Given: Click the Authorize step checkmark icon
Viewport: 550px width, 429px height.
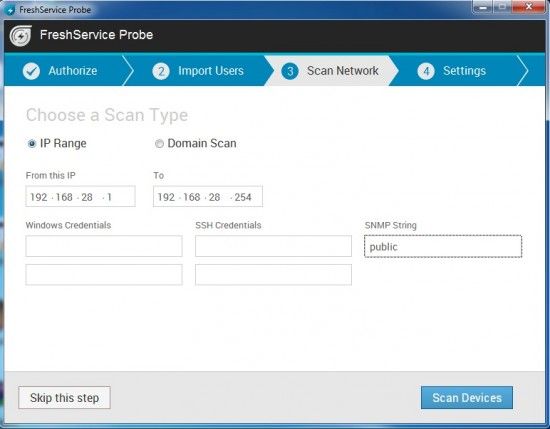Looking at the screenshot, I should [31, 71].
